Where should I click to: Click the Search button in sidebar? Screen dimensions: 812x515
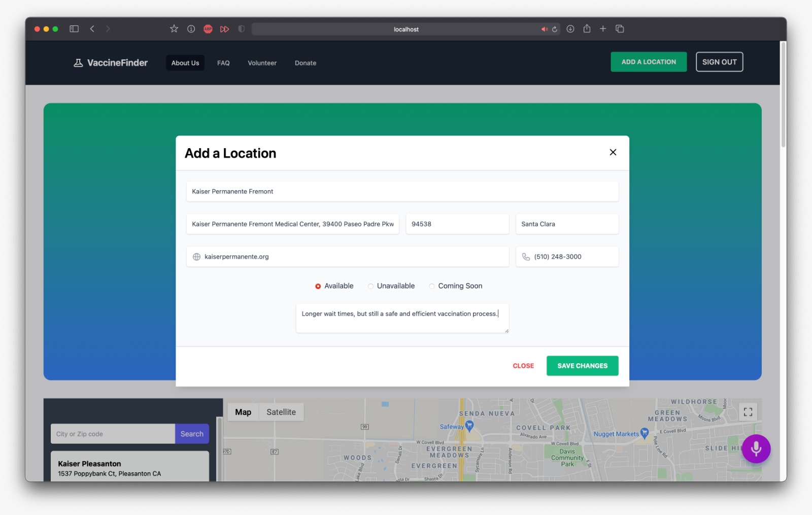(x=192, y=434)
